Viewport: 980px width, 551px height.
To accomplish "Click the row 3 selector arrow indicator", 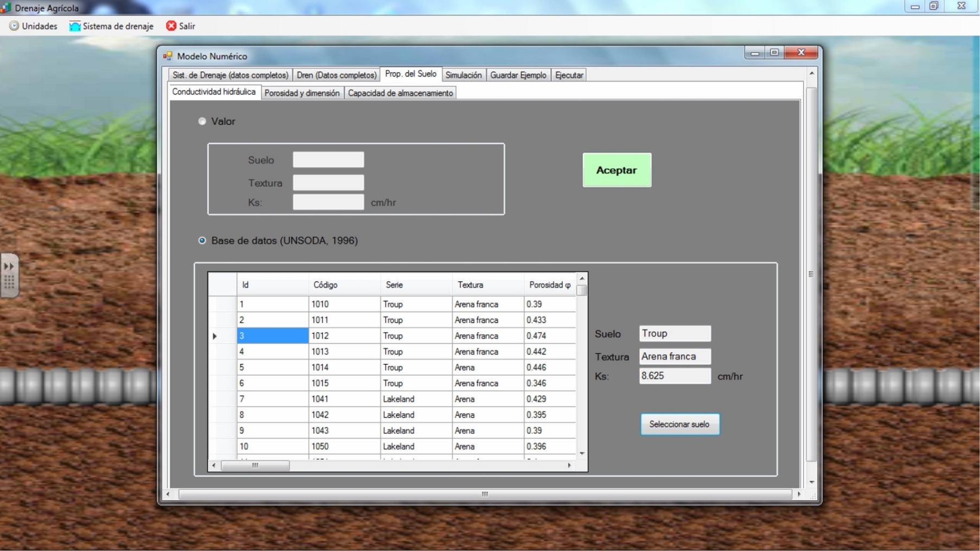I will click(215, 336).
